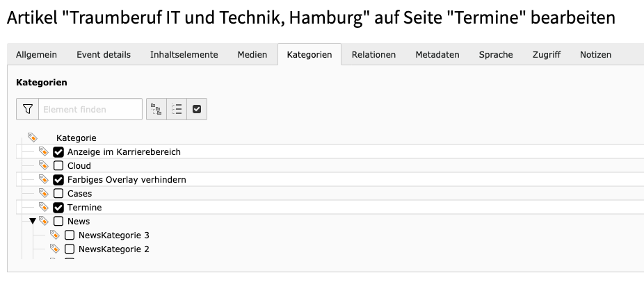Click the show checked only icon
644x298 pixels.
tap(197, 109)
